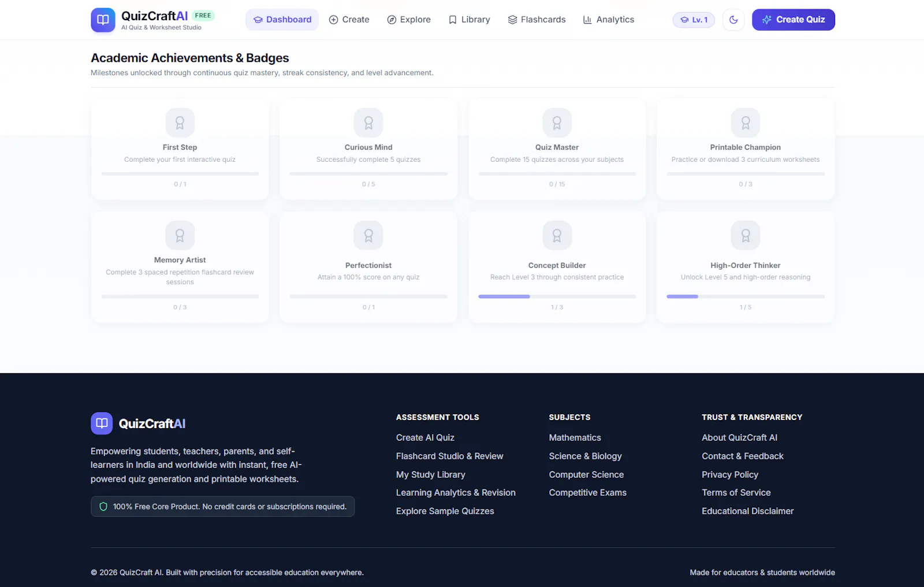924x587 pixels.
Task: Click the FREE badge next to logo
Action: pos(203,16)
